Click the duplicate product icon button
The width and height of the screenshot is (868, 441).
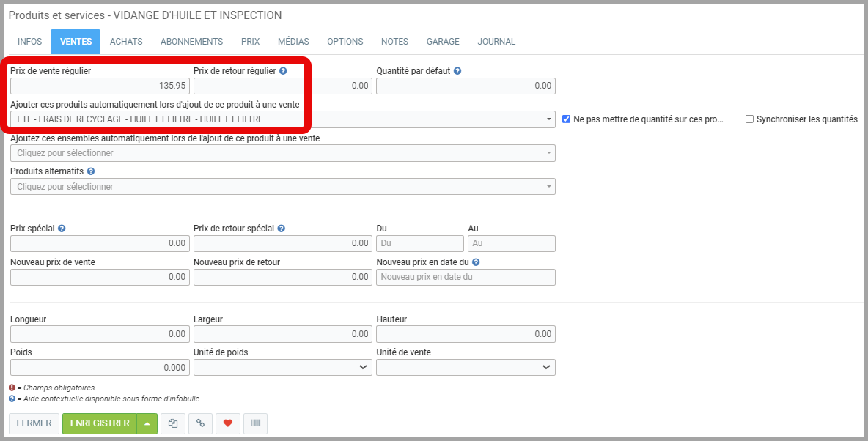pyautogui.click(x=172, y=423)
